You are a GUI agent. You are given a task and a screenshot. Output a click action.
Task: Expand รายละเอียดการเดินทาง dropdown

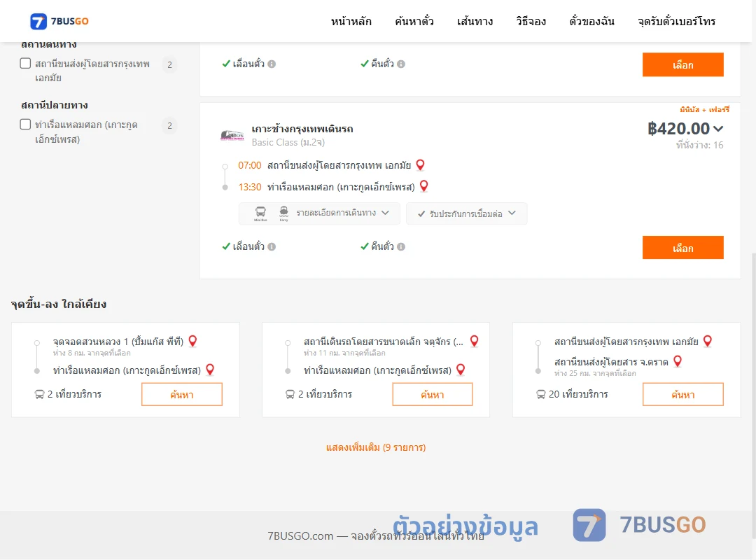point(319,213)
